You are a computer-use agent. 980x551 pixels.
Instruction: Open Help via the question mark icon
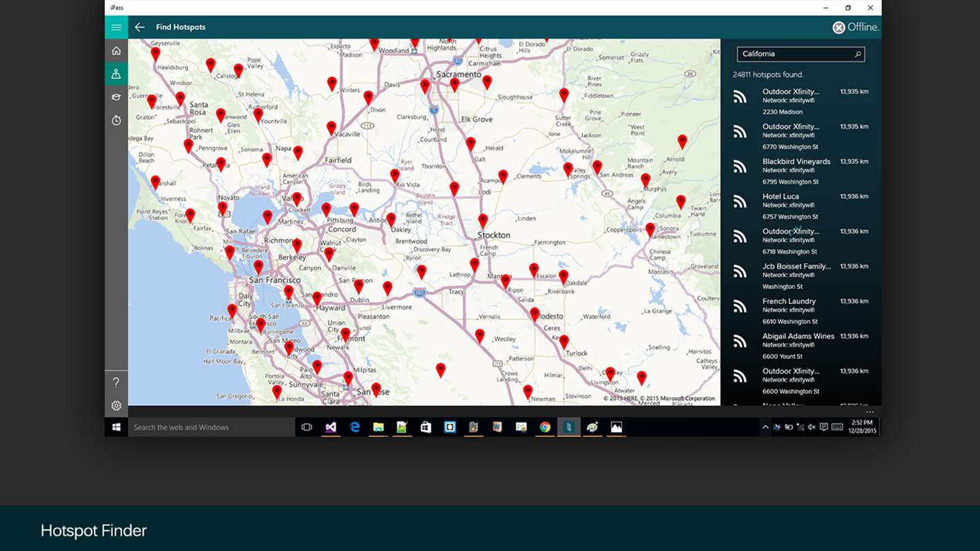pos(116,382)
